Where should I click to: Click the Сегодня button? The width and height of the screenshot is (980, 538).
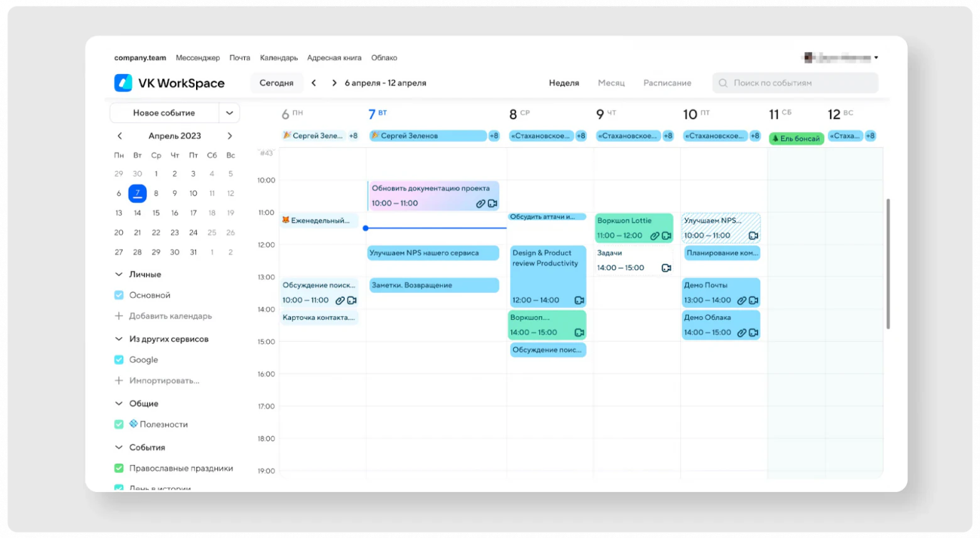point(276,83)
